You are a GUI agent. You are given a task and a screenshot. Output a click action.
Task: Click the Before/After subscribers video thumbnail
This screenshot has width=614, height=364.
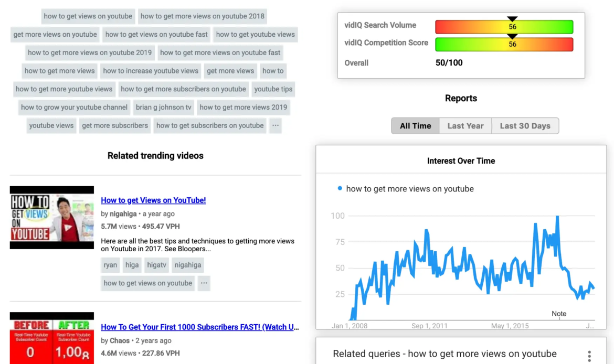51,338
